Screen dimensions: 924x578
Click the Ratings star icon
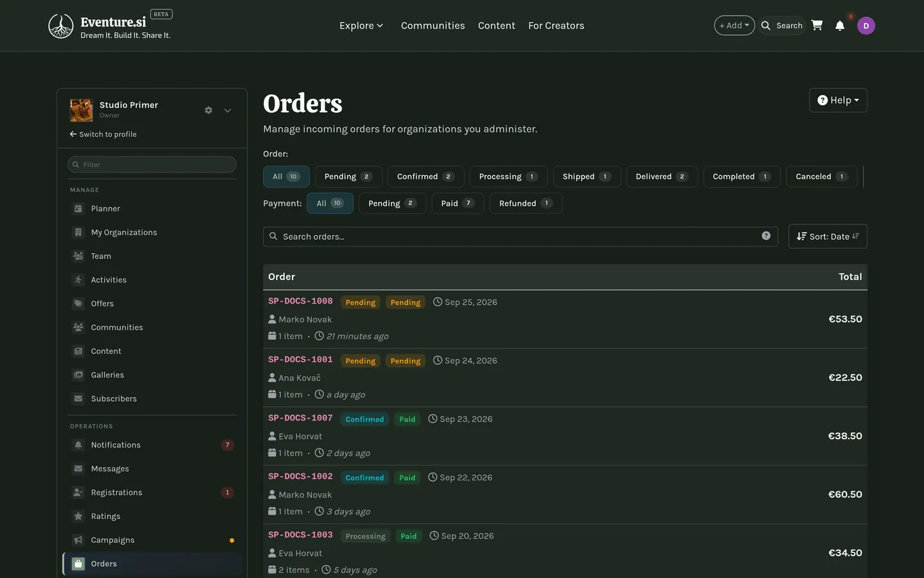[78, 516]
